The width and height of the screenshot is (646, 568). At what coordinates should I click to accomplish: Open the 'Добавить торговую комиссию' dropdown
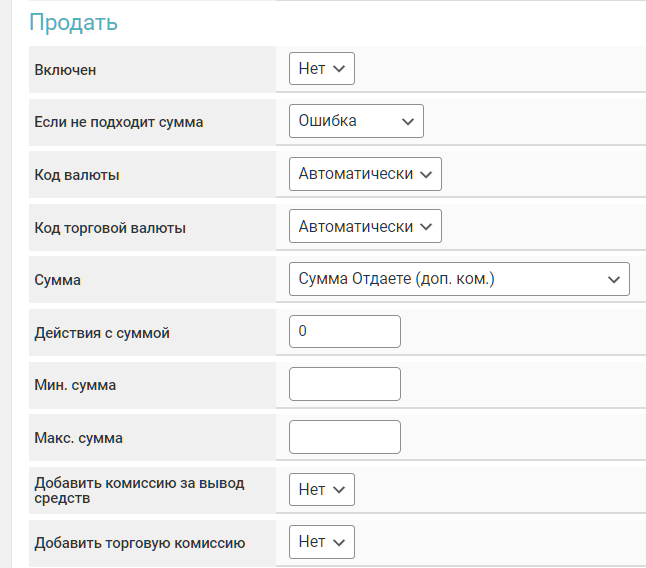pos(321,542)
